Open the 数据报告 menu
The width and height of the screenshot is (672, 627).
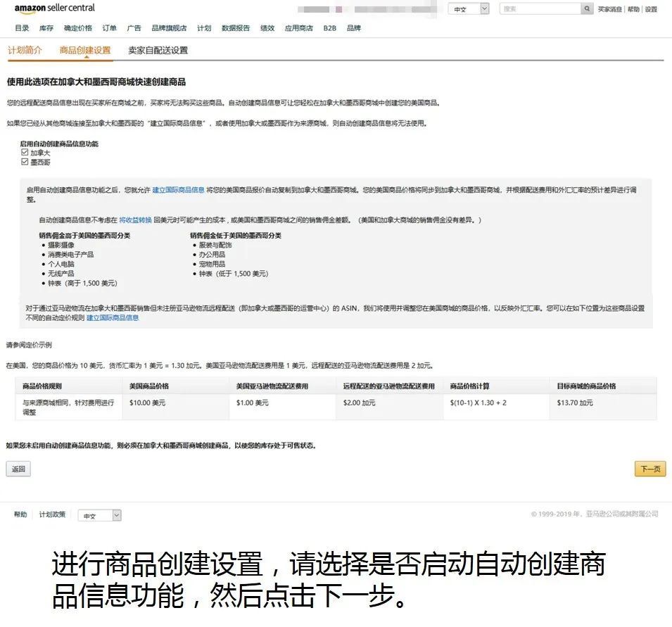coord(236,28)
